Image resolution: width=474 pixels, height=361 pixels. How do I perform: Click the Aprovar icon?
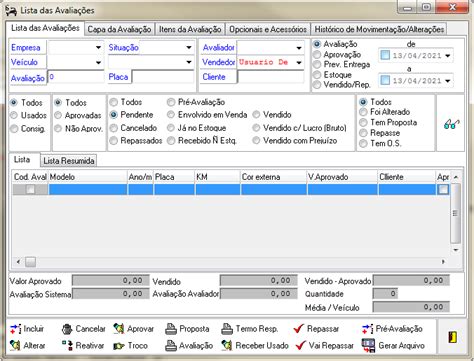point(119,329)
